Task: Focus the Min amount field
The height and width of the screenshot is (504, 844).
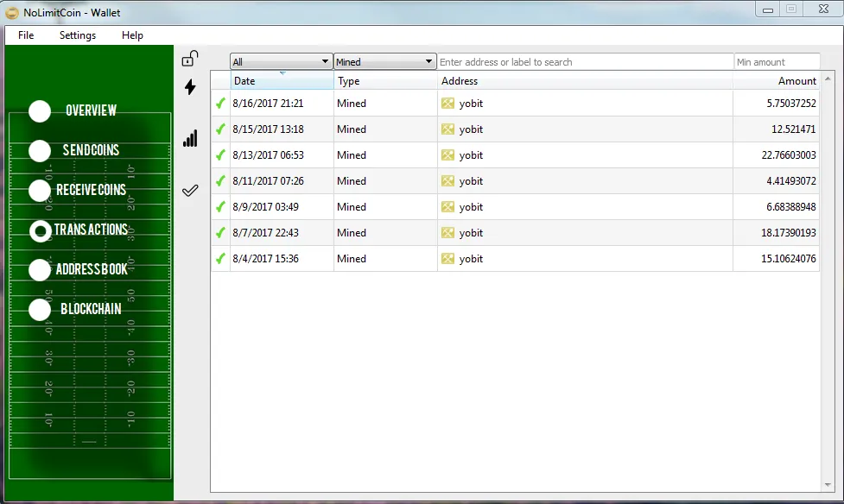Action: pos(777,62)
